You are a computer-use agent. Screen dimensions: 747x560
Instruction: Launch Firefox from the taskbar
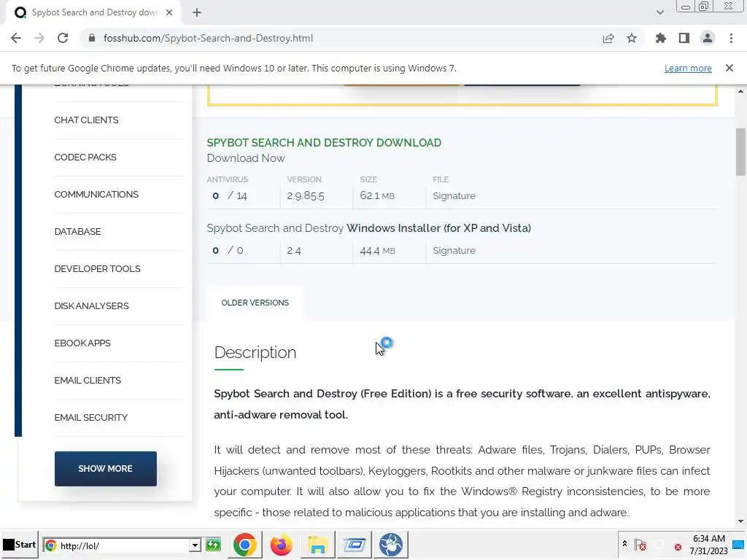pyautogui.click(x=281, y=545)
